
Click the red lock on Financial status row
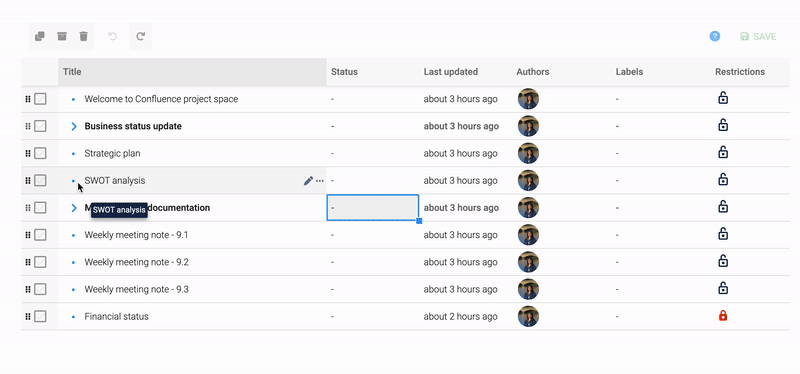[722, 316]
